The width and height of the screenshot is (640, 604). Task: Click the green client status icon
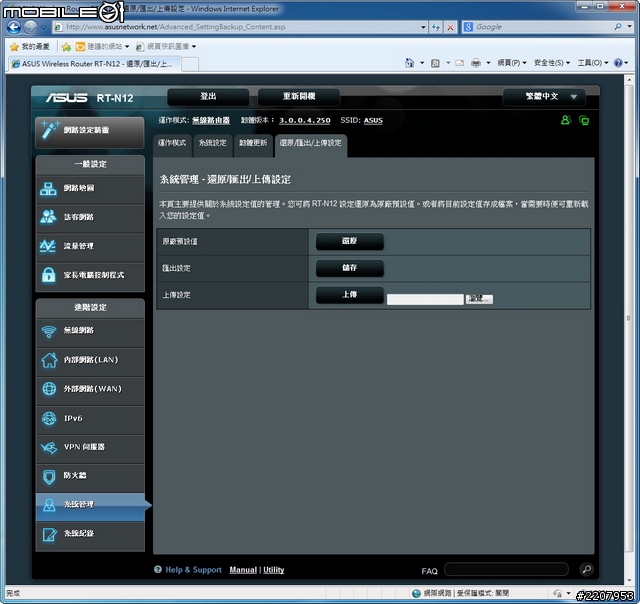(x=566, y=120)
